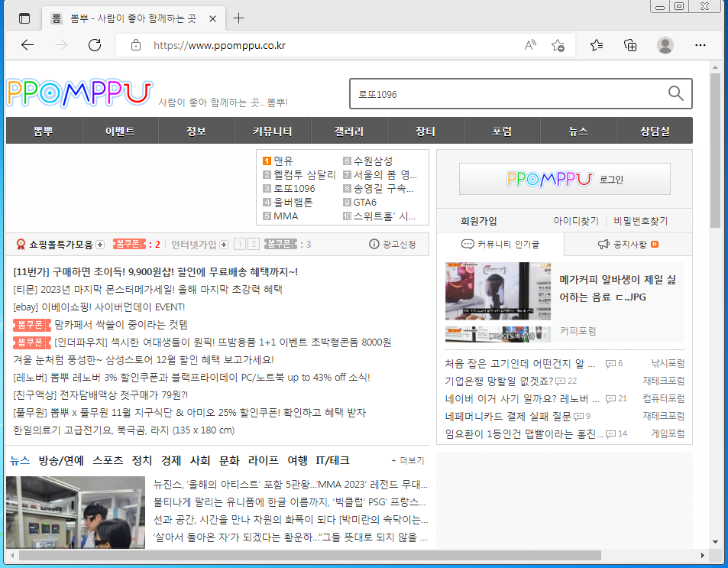Click the news + 더보기 link
Image resolution: width=728 pixels, height=568 pixels.
pyautogui.click(x=408, y=461)
